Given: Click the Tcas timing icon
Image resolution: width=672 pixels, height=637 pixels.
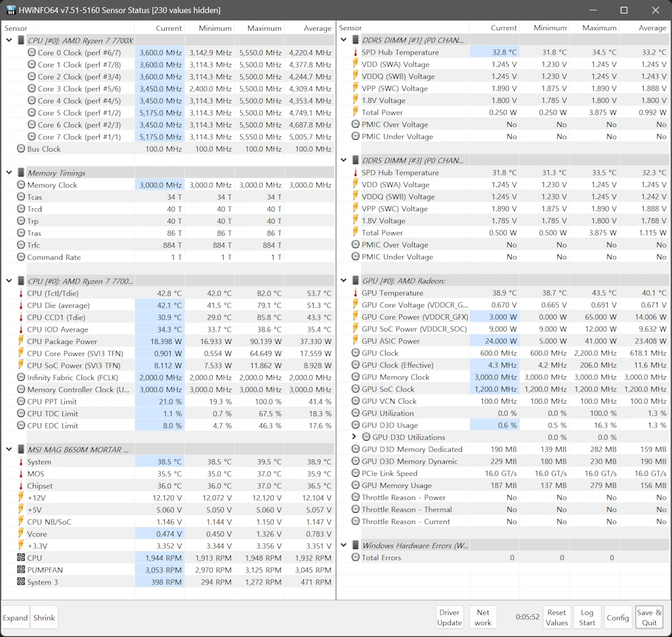Looking at the screenshot, I should [x=21, y=196].
